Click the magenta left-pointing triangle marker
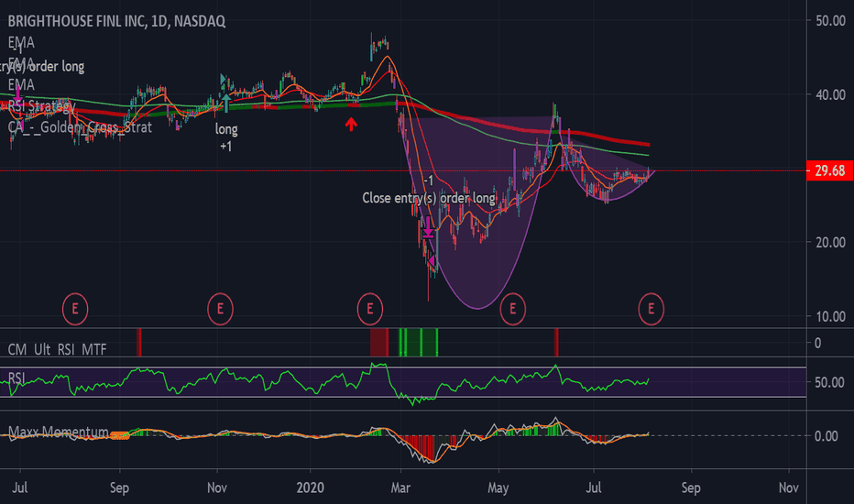The image size is (854, 504). click(x=431, y=261)
